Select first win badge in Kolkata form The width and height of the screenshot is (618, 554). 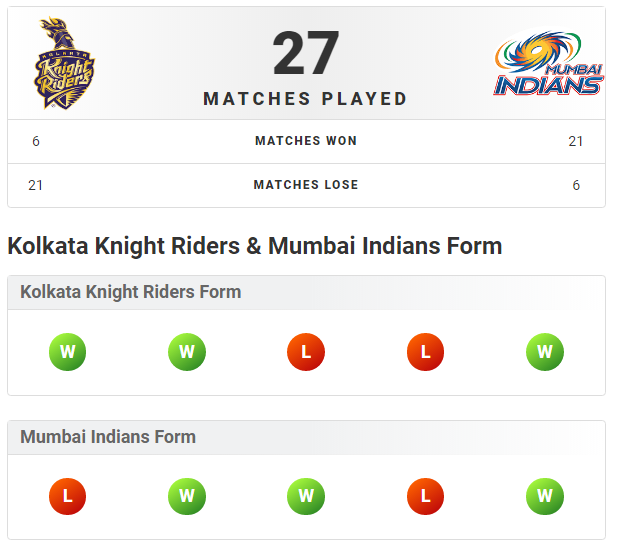68,352
